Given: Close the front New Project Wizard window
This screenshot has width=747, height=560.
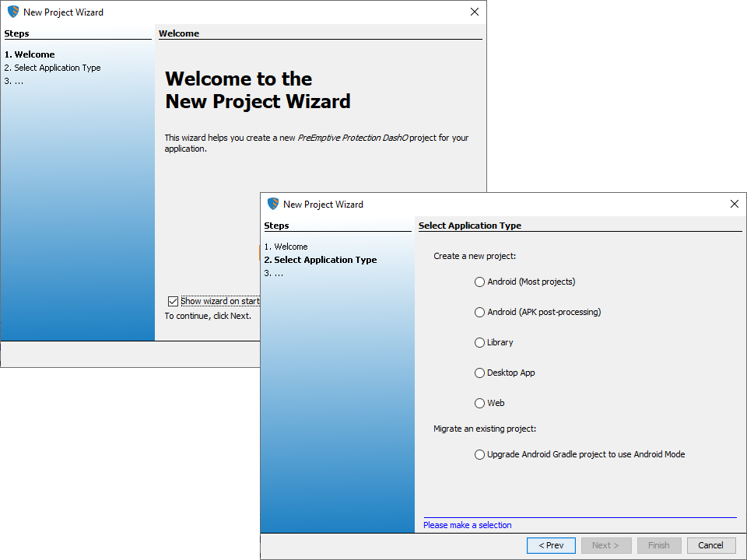Looking at the screenshot, I should tap(734, 204).
